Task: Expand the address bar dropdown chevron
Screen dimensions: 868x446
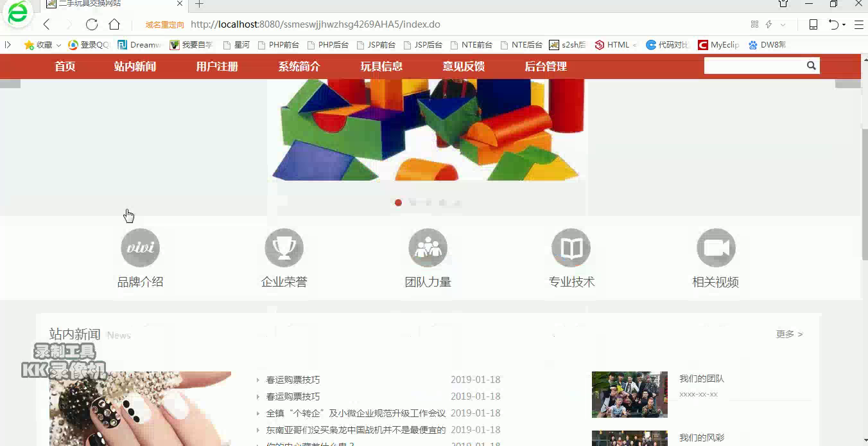Action: coord(783,24)
